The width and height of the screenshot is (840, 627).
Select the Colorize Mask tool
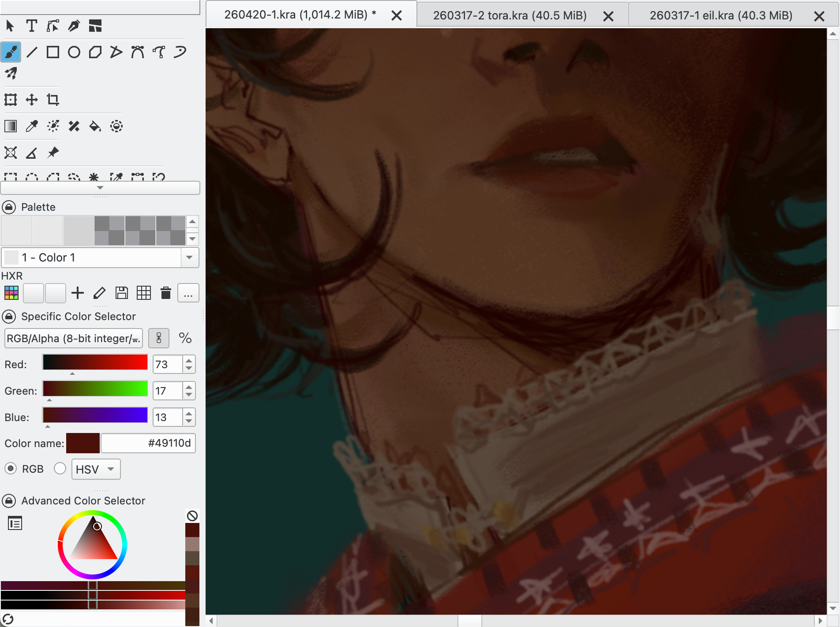[53, 126]
